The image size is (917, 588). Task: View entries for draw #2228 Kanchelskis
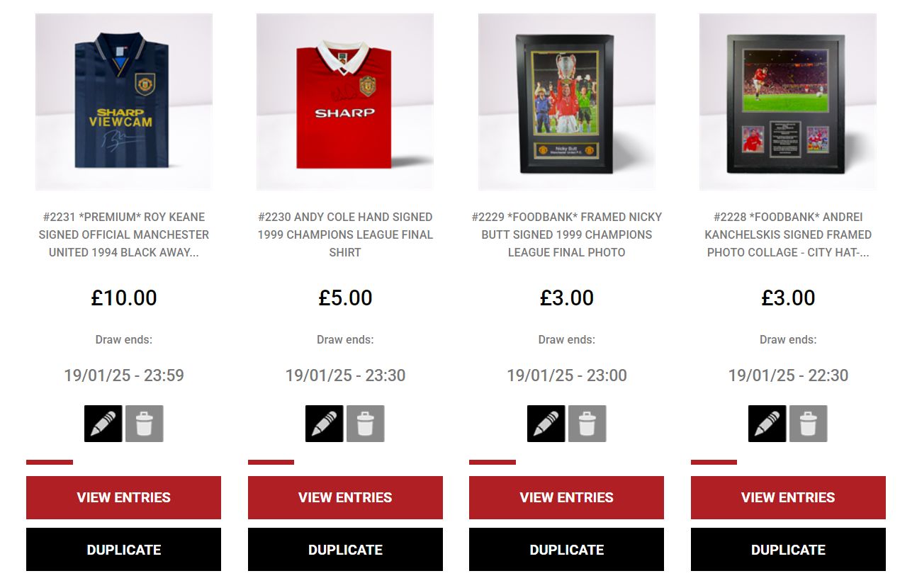(x=788, y=497)
